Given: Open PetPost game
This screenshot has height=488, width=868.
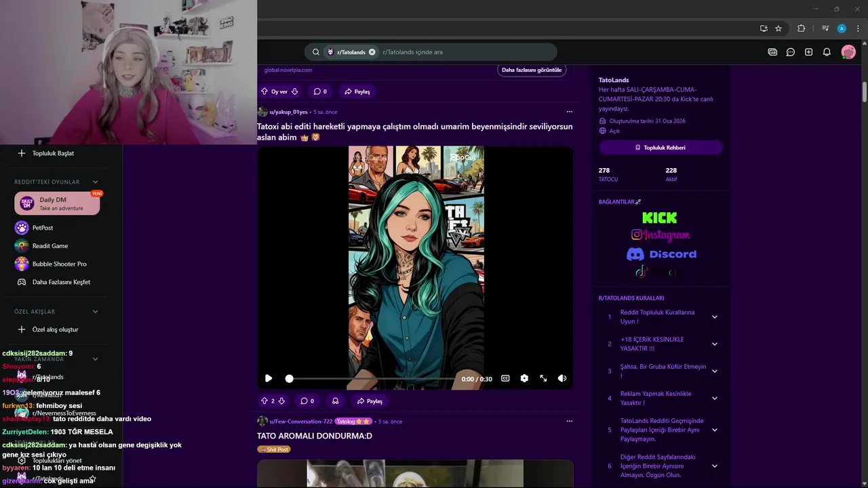Looking at the screenshot, I should pyautogui.click(x=42, y=228).
